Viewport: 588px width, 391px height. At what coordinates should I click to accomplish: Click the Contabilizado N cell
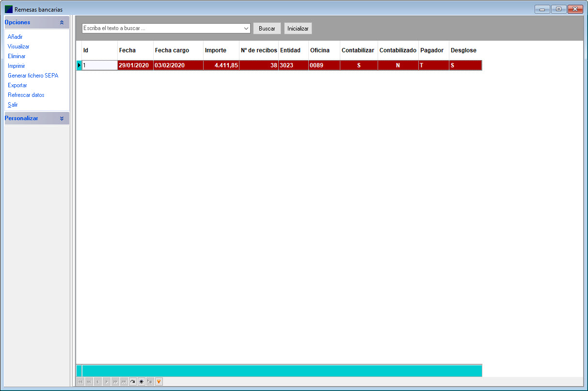pyautogui.click(x=398, y=65)
